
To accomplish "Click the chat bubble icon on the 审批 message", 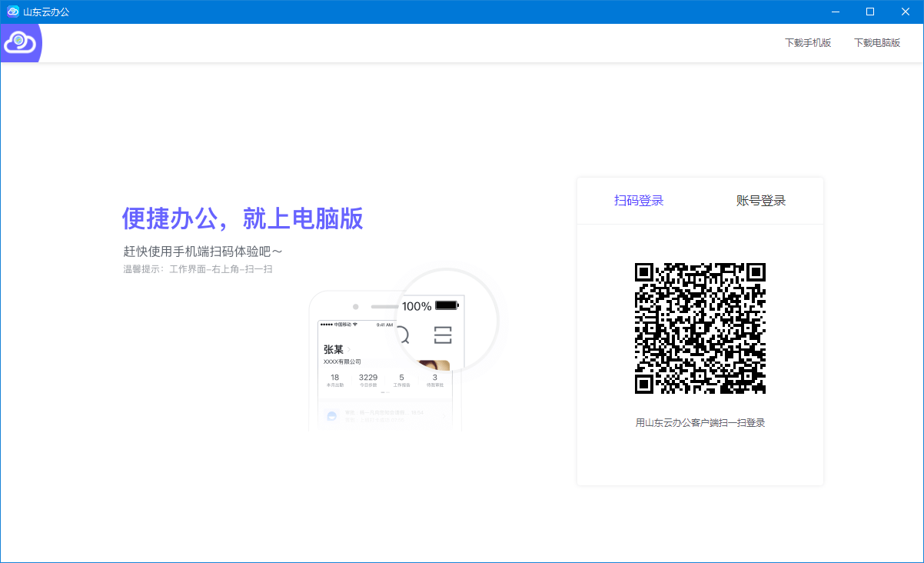I will click(331, 415).
